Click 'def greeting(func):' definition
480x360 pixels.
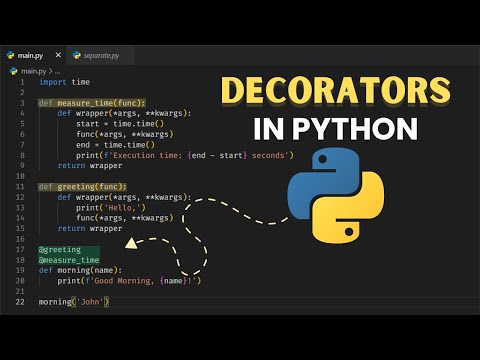[x=83, y=187]
